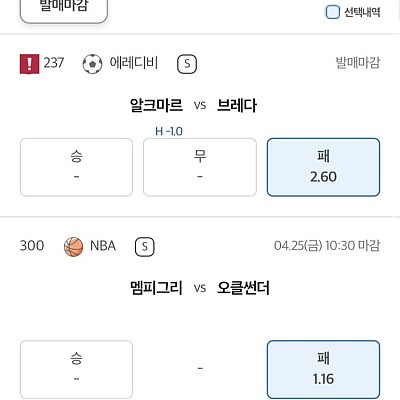
Task: Click the basketball NBA icon
Action: [x=73, y=247]
